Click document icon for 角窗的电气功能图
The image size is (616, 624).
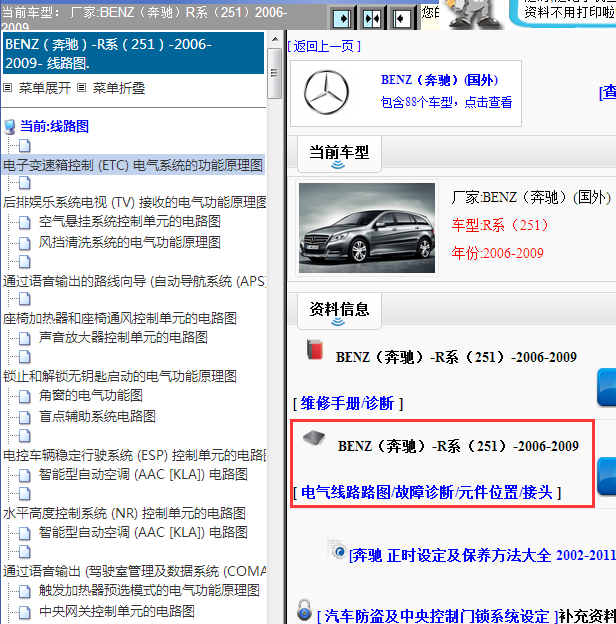25,396
